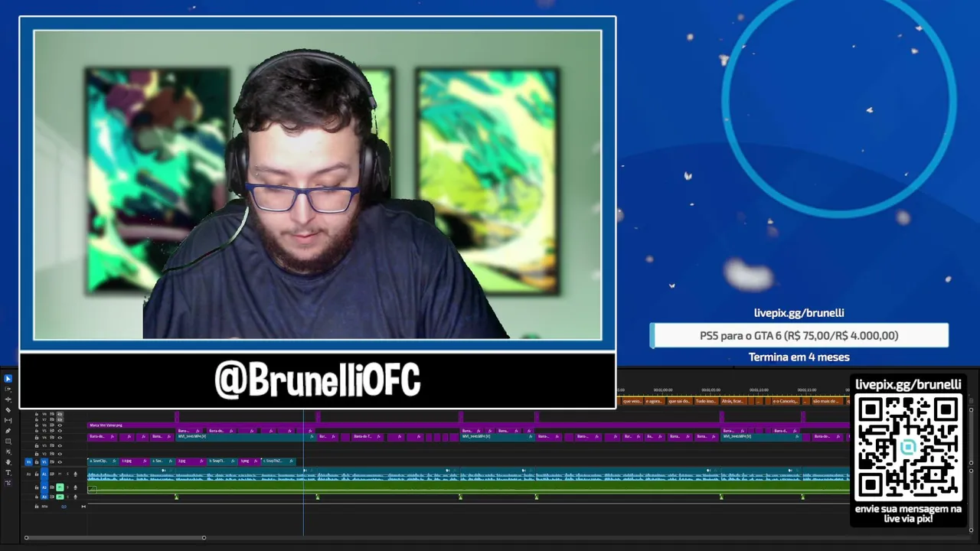Image resolution: width=980 pixels, height=551 pixels.
Task: Click the Mix track volume value 0,0
Action: pos(64,507)
